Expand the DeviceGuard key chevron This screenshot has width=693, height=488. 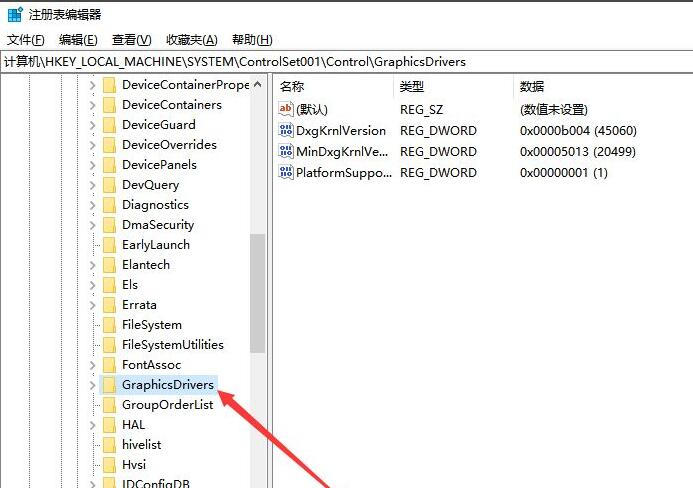click(92, 125)
